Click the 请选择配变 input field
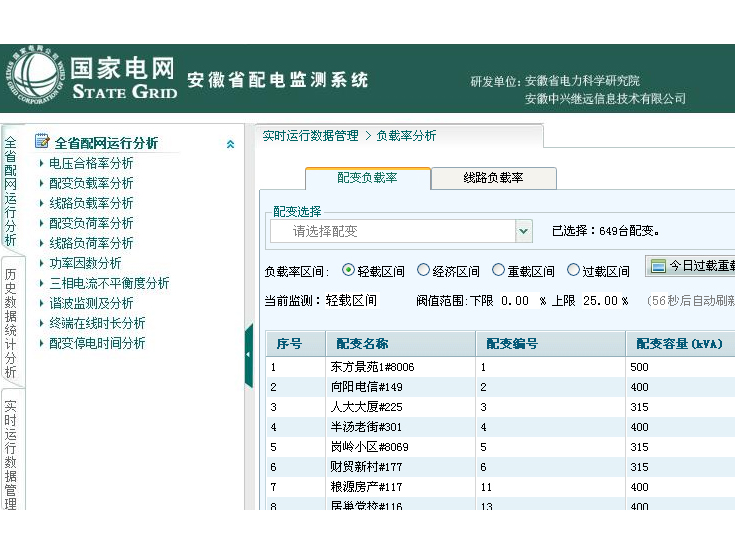This screenshot has width=735, height=551. [x=393, y=231]
